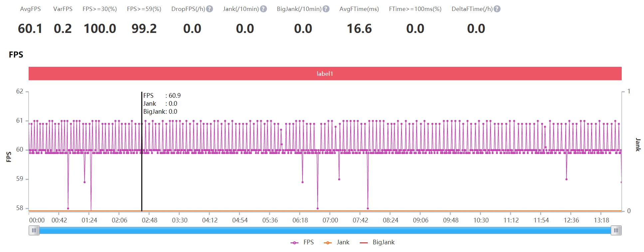
Task: Open help icon next to DeltaFTime(/h)
Action: pyautogui.click(x=497, y=9)
